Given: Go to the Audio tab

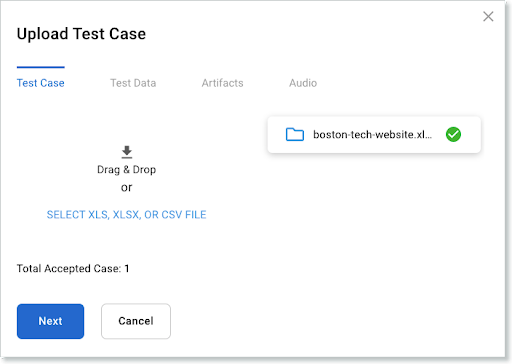Looking at the screenshot, I should 303,83.
